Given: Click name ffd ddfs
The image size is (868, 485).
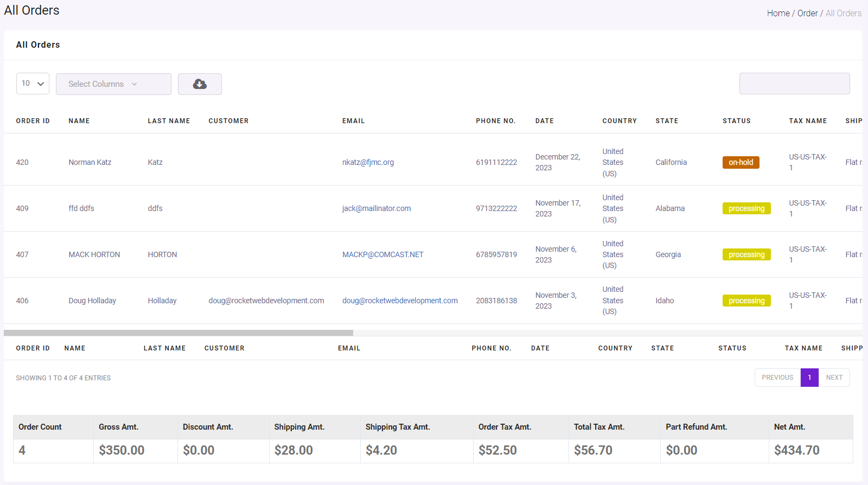Looking at the screenshot, I should pyautogui.click(x=81, y=208).
